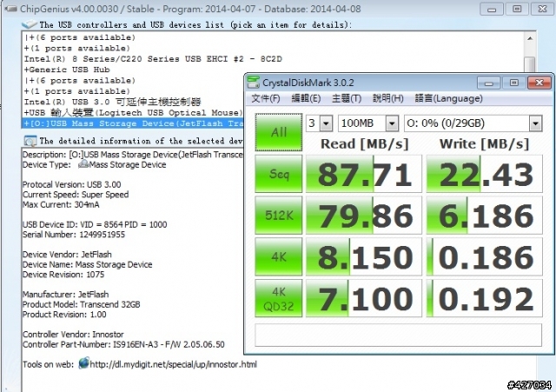Screen dimensions: 556x392
Task: Click the Device Name: Mass Storage Device line
Action: tap(87, 264)
